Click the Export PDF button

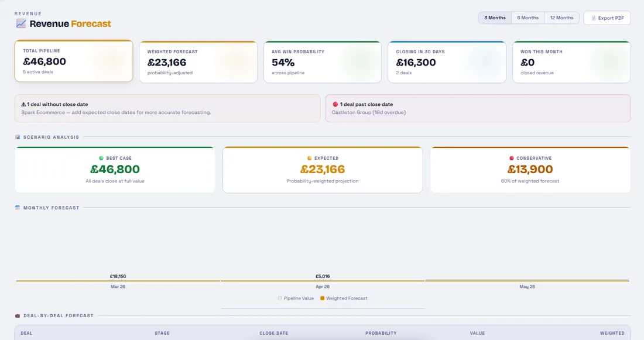[607, 18]
